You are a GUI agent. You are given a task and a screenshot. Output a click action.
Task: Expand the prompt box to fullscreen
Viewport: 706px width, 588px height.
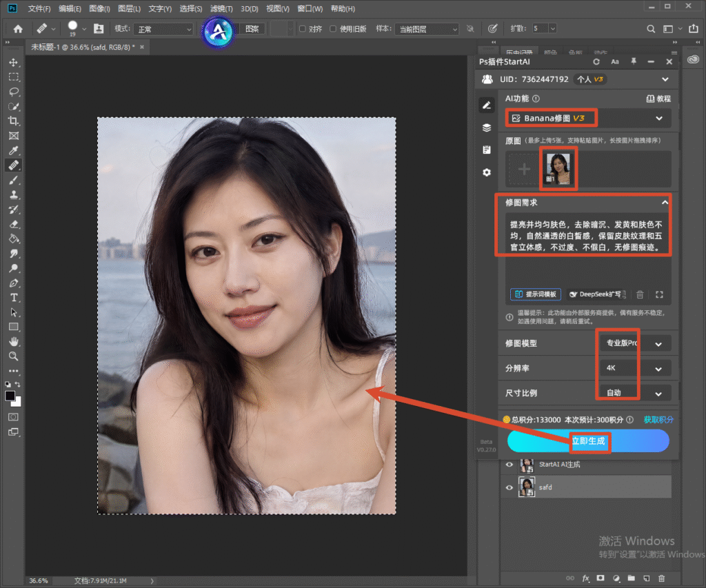[x=659, y=294]
